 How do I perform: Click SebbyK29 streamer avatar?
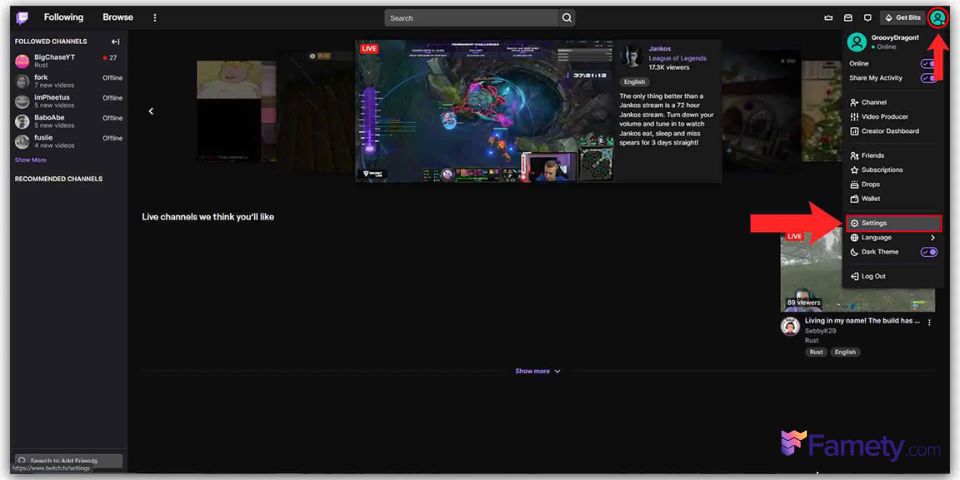(x=790, y=326)
